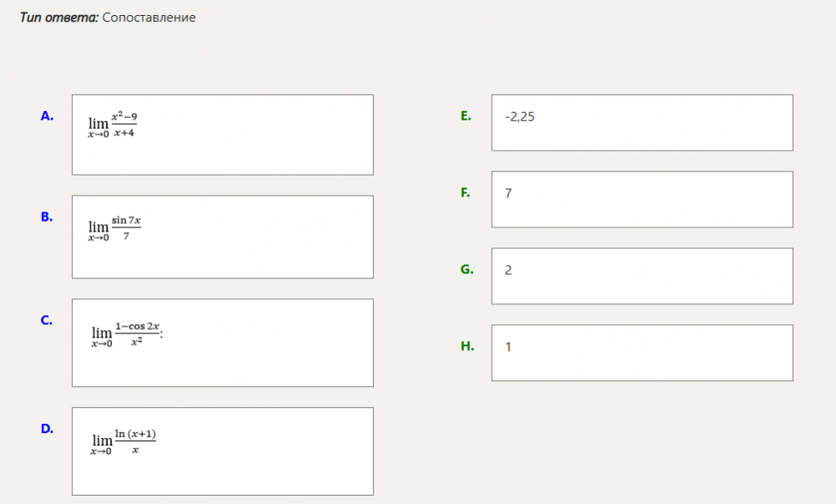Click the "−2,25" text in option E

pyautogui.click(x=519, y=117)
